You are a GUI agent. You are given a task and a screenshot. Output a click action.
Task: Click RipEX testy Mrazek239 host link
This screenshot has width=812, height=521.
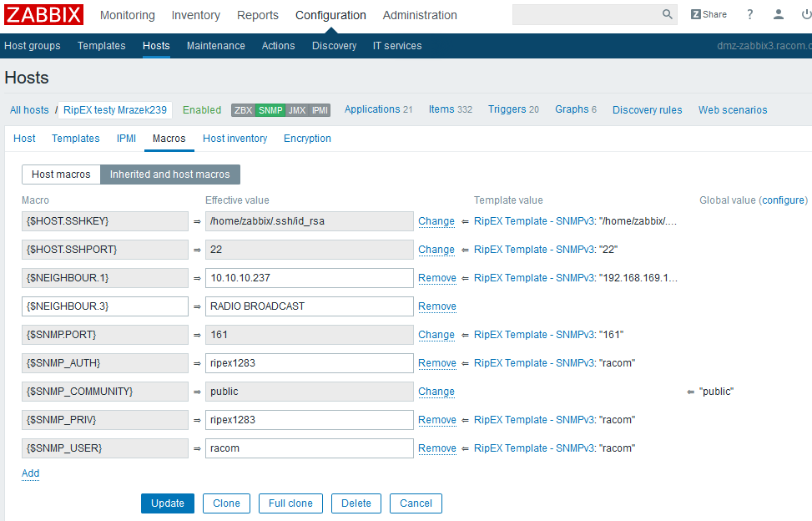(x=115, y=109)
